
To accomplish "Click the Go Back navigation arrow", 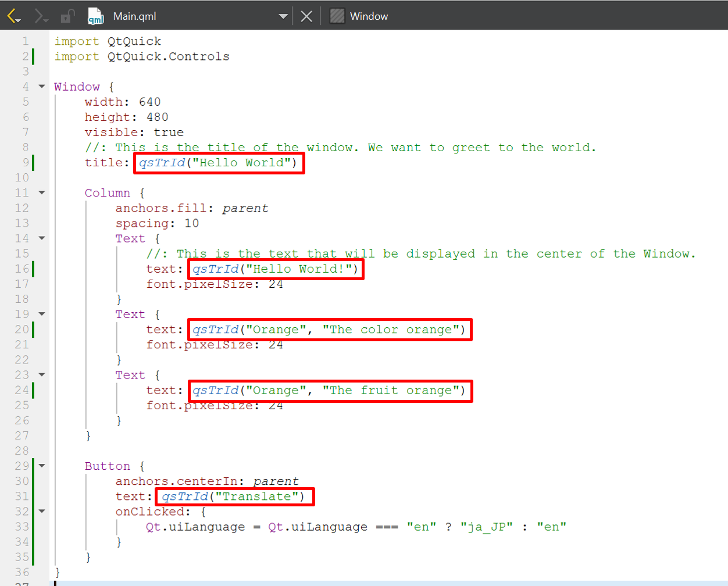I will click(x=13, y=16).
